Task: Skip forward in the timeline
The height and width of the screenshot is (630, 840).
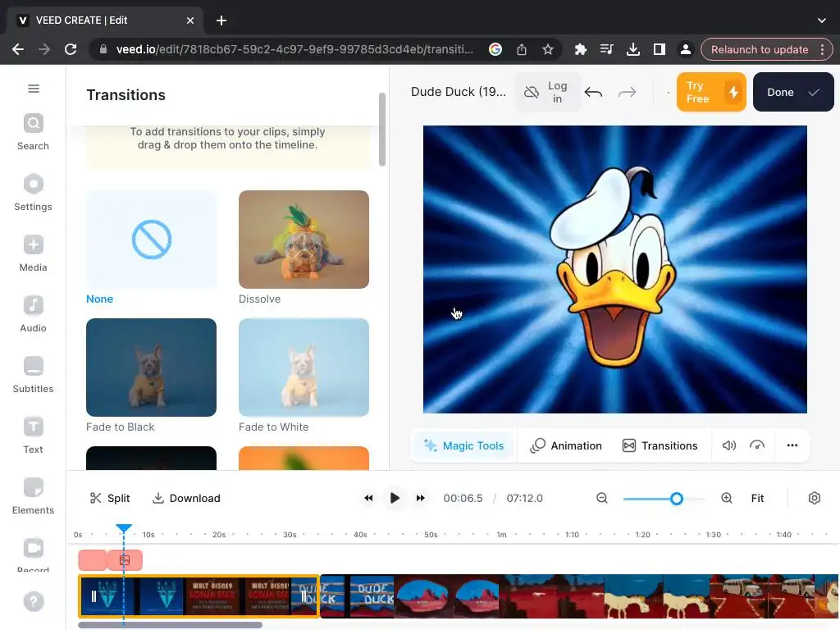Action: [421, 498]
